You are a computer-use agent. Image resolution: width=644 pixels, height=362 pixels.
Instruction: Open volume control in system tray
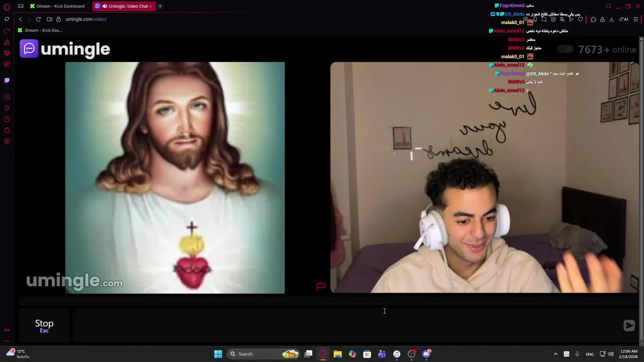click(x=611, y=354)
